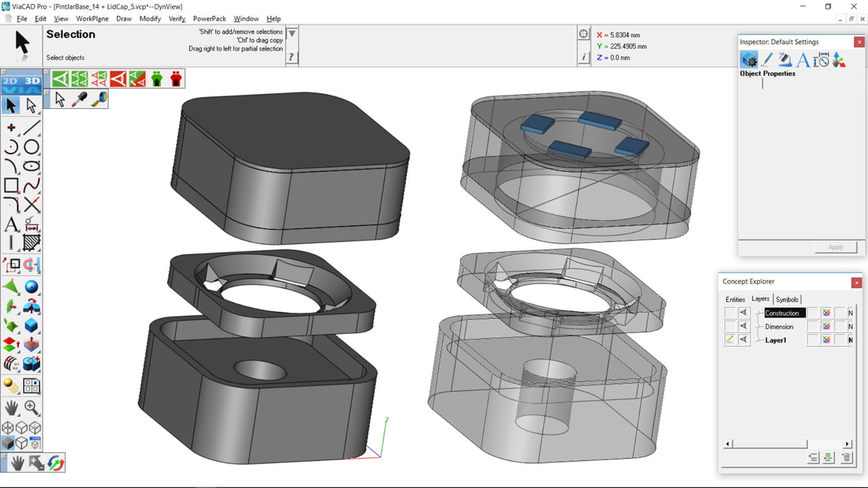
Task: Open the WorkPlane menu
Action: click(x=92, y=18)
